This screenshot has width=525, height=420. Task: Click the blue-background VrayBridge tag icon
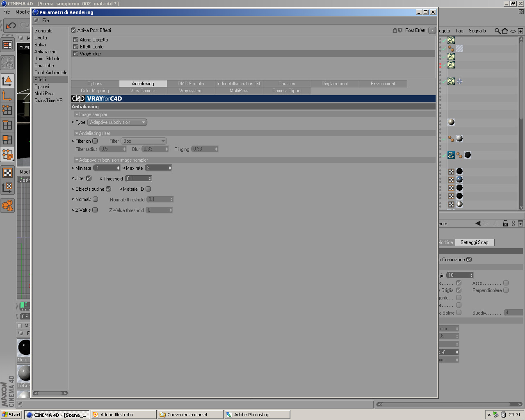click(451, 155)
